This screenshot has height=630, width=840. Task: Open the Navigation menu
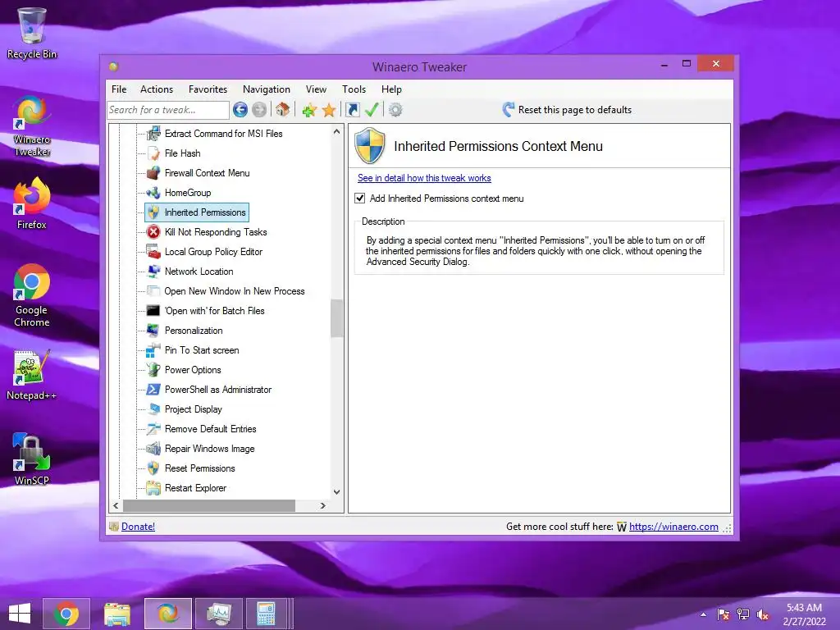pos(267,89)
